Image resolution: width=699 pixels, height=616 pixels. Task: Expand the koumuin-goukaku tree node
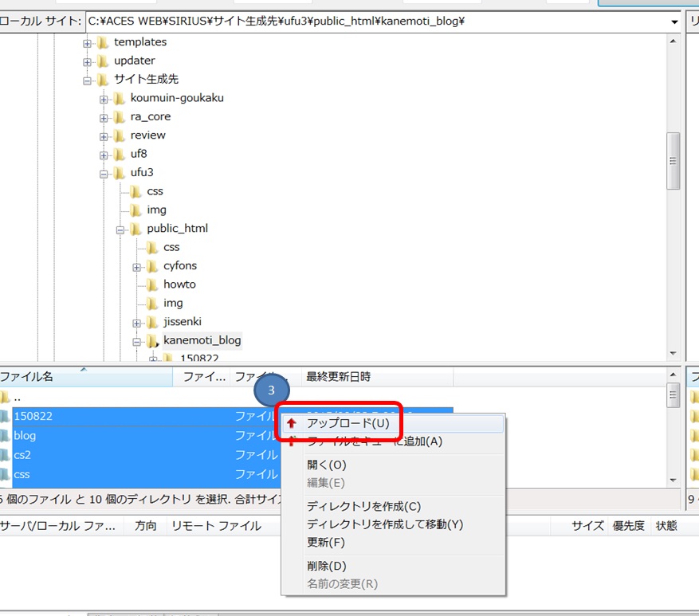102,97
